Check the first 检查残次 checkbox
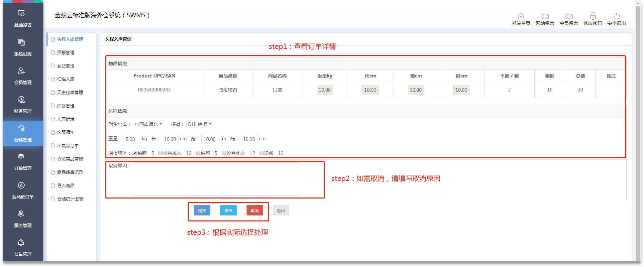Image resolution: width=644 pixels, height=267 pixels. (x=161, y=153)
